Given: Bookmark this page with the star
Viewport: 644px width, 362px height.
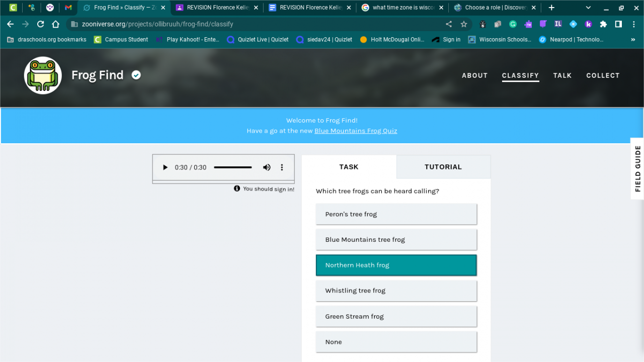Looking at the screenshot, I should tap(464, 24).
